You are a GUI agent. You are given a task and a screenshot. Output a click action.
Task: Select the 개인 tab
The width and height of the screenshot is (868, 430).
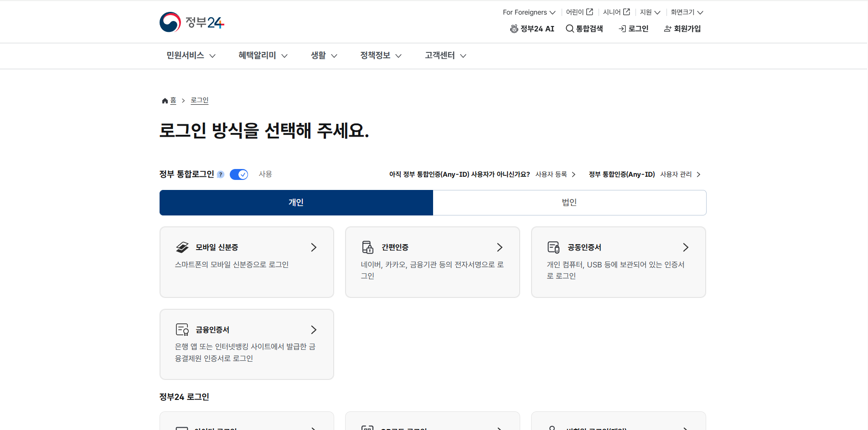pyautogui.click(x=296, y=203)
